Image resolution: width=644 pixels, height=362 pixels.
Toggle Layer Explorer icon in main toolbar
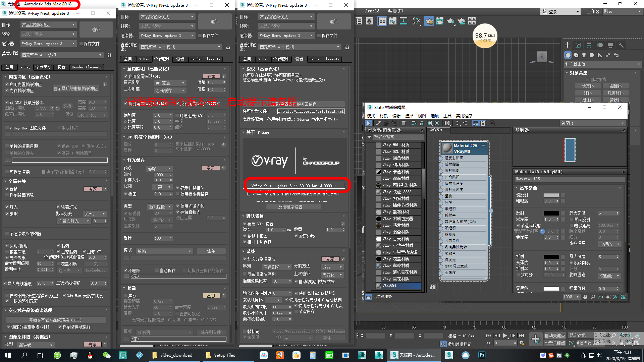tap(369, 21)
